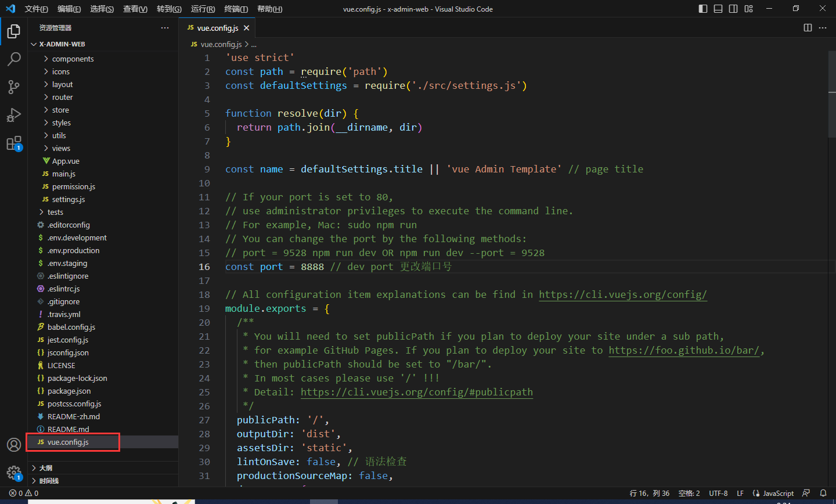The height and width of the screenshot is (504, 836).
Task: Open package.json file in explorer
Action: tap(103, 391)
